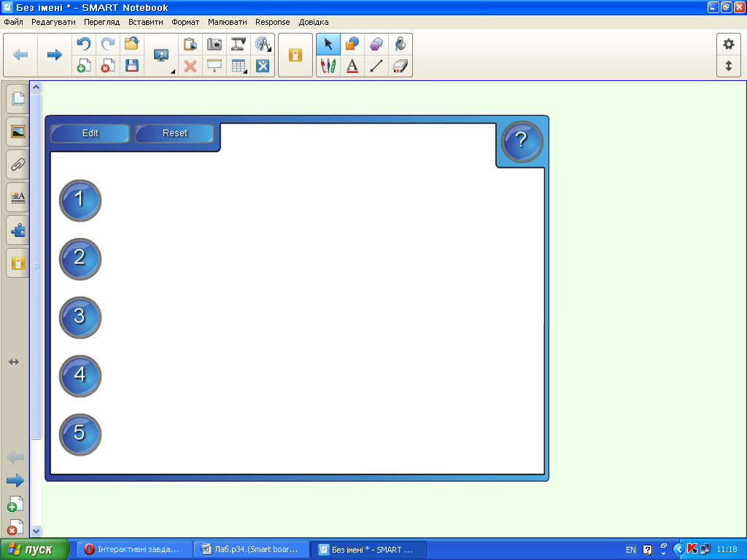Go to the next page with toolbar forward arrow
Viewport: 747px width, 560px height.
(54, 55)
